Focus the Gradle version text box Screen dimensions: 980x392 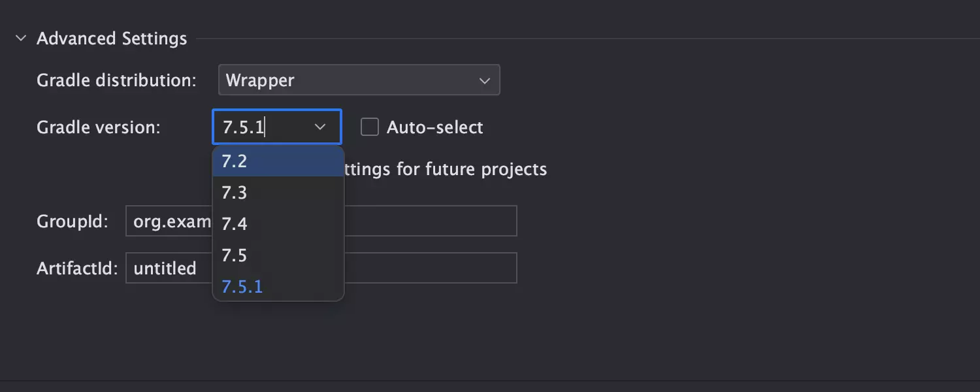pos(261,127)
